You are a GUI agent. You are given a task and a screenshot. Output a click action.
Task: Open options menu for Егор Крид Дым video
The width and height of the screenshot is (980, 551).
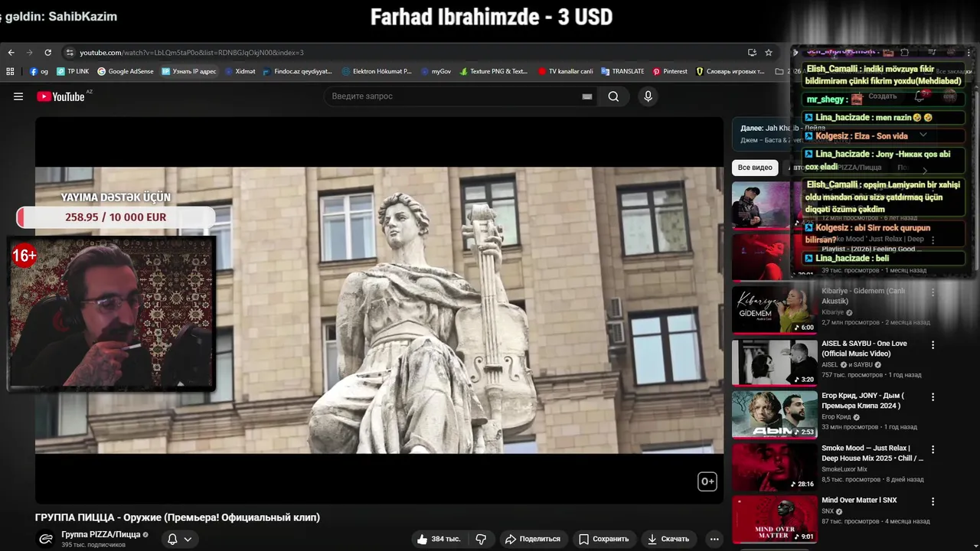click(x=933, y=397)
